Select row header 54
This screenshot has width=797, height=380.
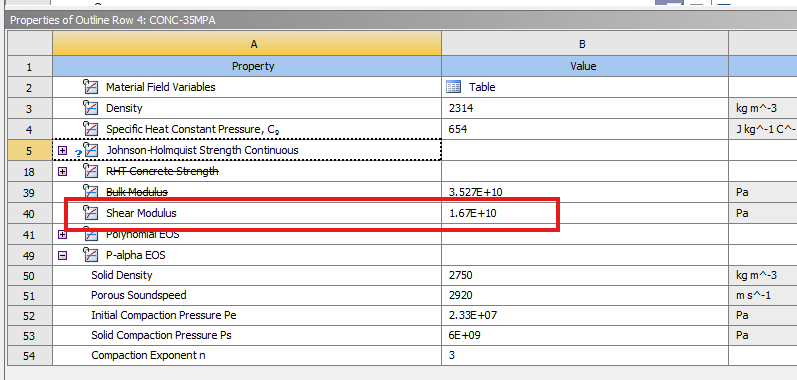tap(29, 356)
